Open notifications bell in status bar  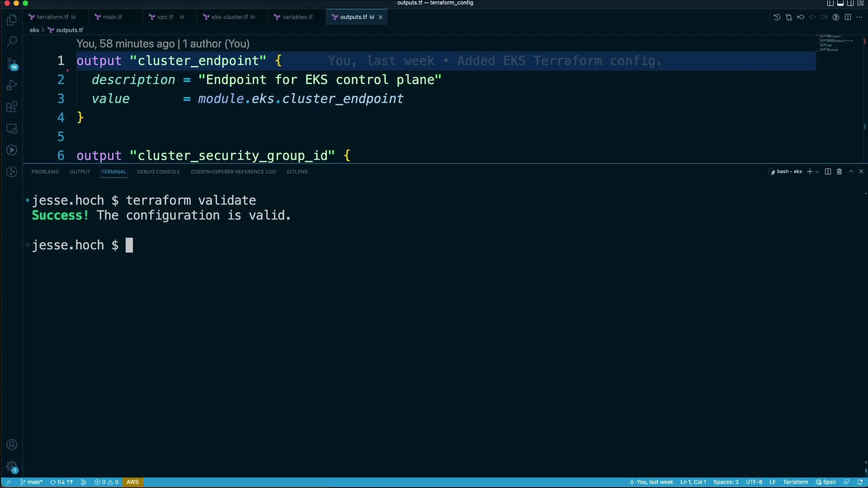point(860,482)
